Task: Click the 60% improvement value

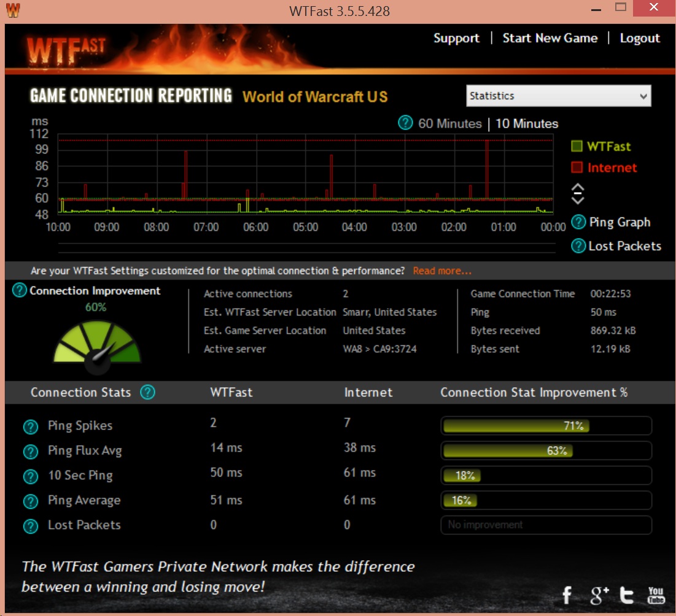Action: 96,307
